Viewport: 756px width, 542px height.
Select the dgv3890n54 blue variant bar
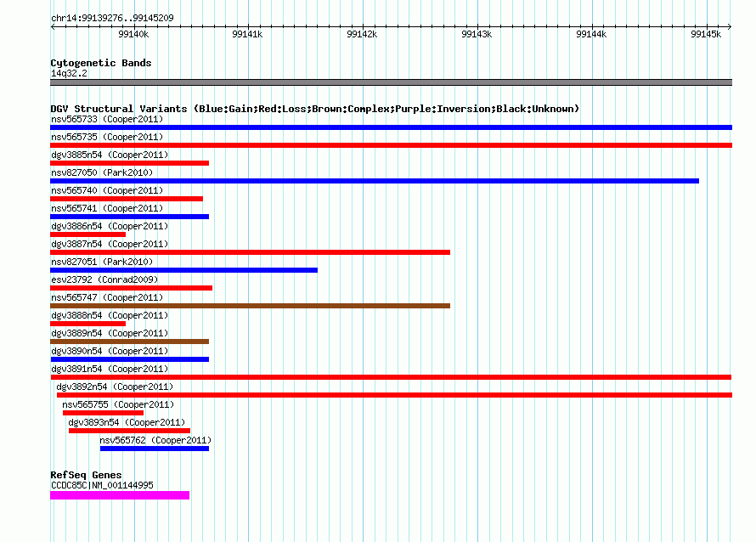pos(129,359)
